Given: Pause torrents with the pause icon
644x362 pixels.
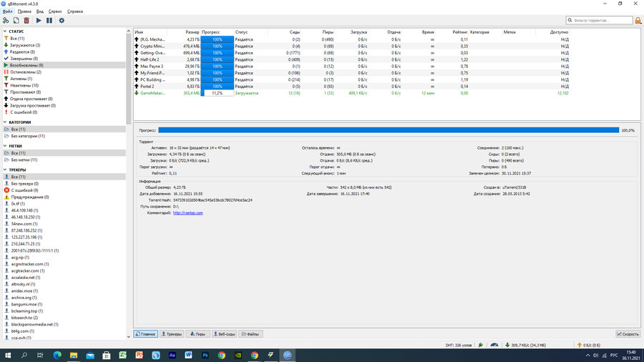Looking at the screenshot, I should (x=49, y=21).
